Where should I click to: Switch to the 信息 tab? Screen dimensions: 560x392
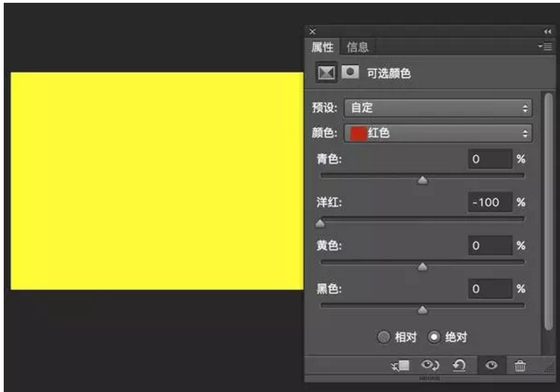coord(358,46)
